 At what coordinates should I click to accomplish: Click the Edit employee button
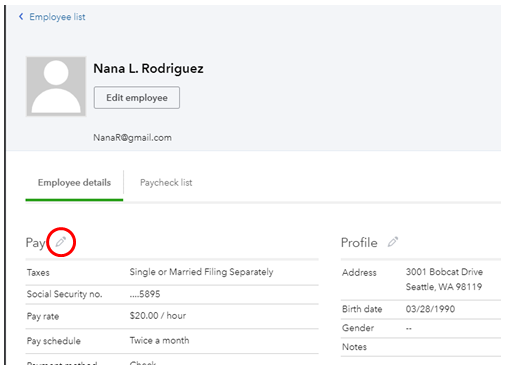[137, 98]
